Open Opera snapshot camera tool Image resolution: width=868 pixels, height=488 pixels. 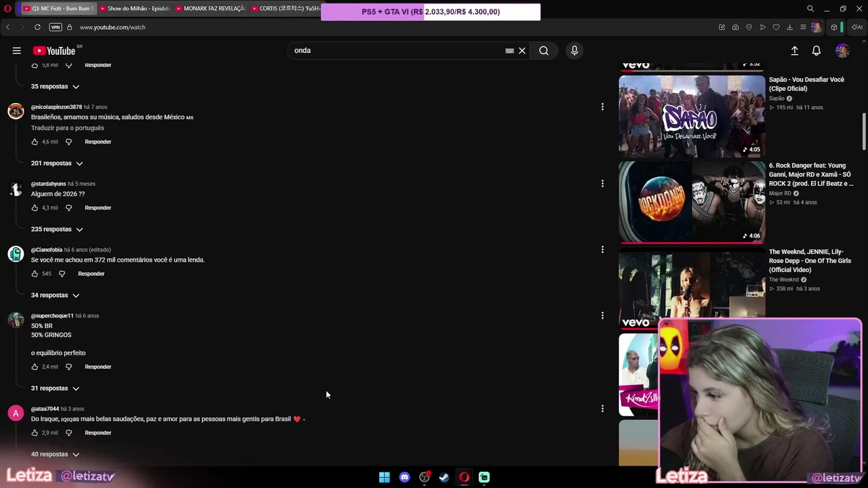(x=736, y=27)
